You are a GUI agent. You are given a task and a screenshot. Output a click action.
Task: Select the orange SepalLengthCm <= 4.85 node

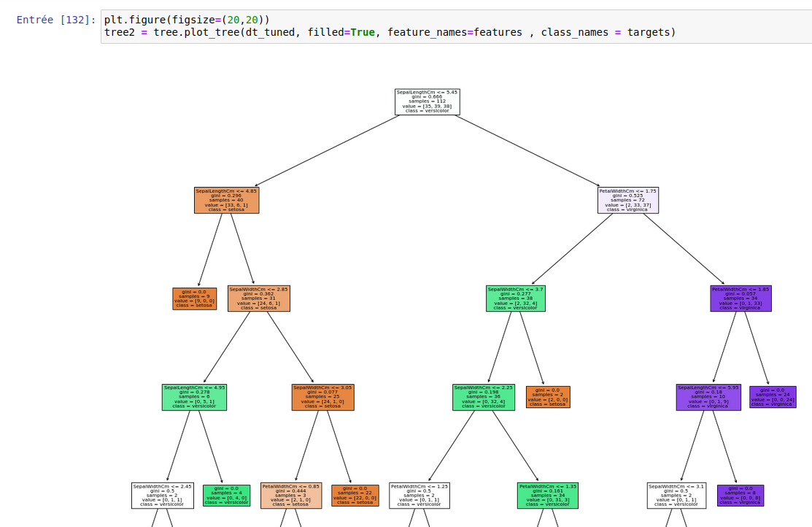pyautogui.click(x=226, y=200)
